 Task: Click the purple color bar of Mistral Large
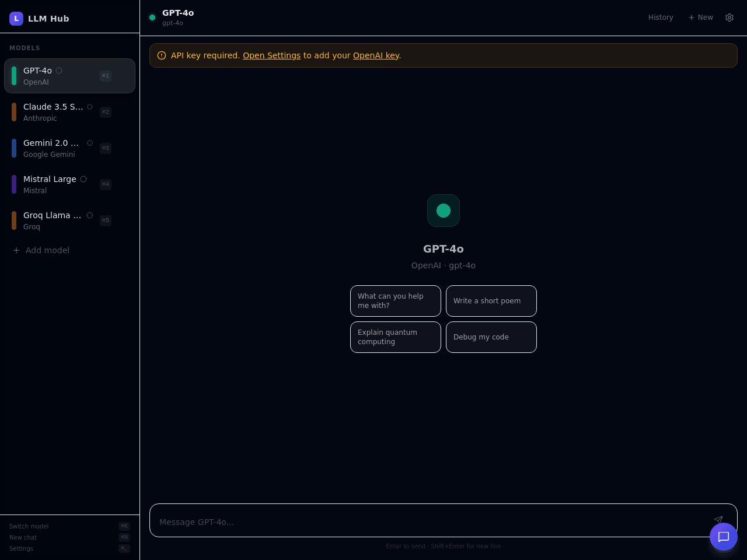(14, 184)
